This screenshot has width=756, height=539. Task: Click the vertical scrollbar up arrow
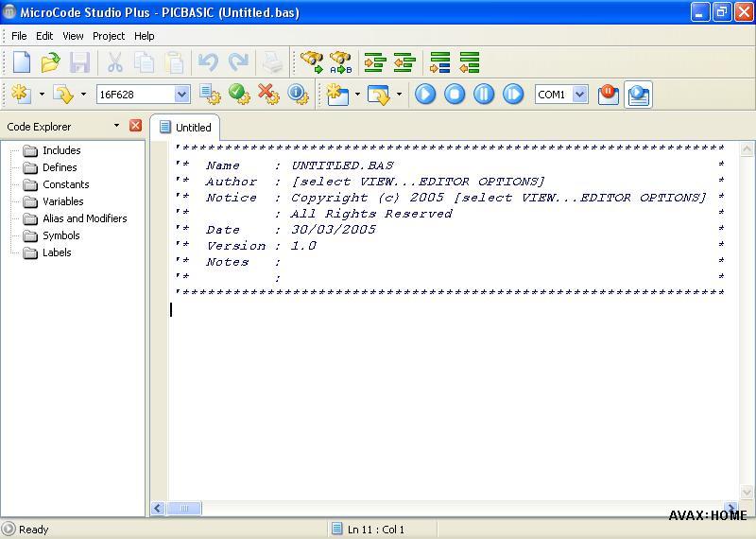(x=747, y=149)
